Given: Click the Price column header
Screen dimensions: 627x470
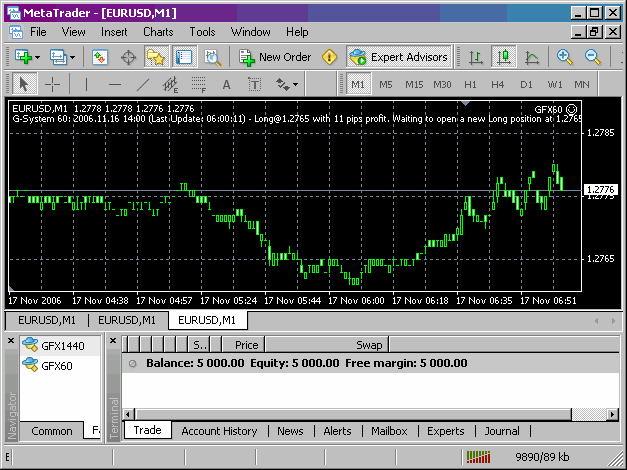Looking at the screenshot, I should click(244, 345).
